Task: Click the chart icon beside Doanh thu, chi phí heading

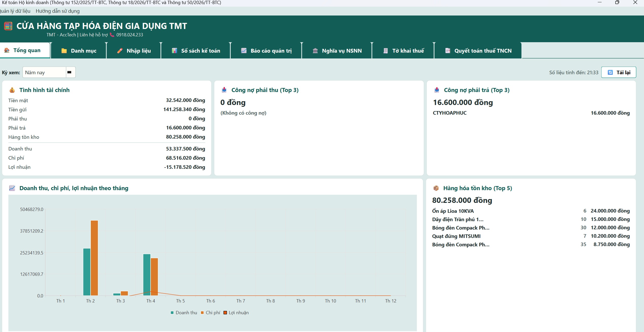Action: tap(12, 188)
